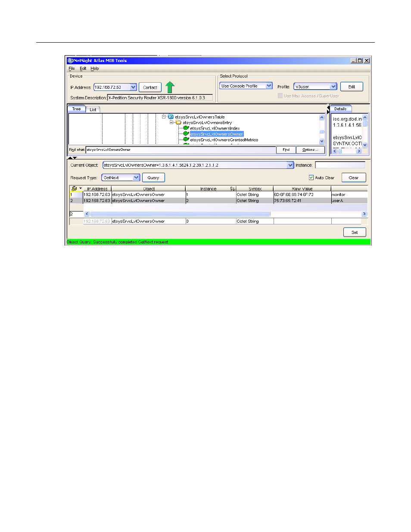Click the Find what input field

pyautogui.click(x=181, y=149)
